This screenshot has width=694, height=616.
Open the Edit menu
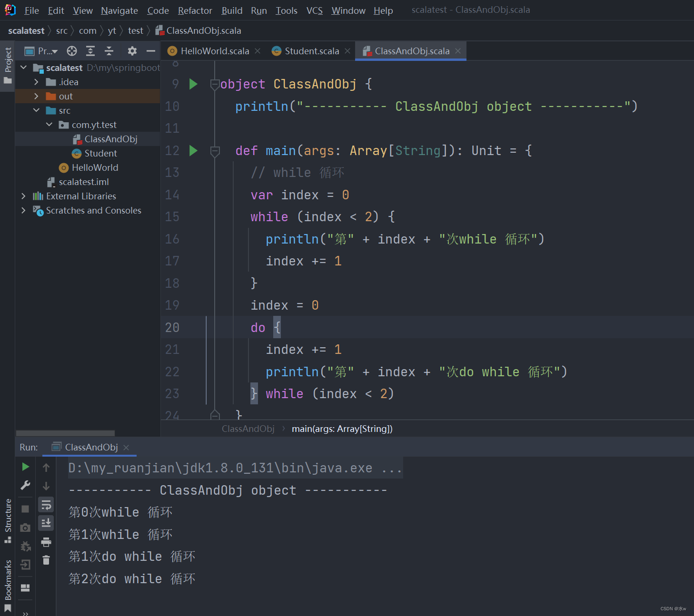pos(56,10)
